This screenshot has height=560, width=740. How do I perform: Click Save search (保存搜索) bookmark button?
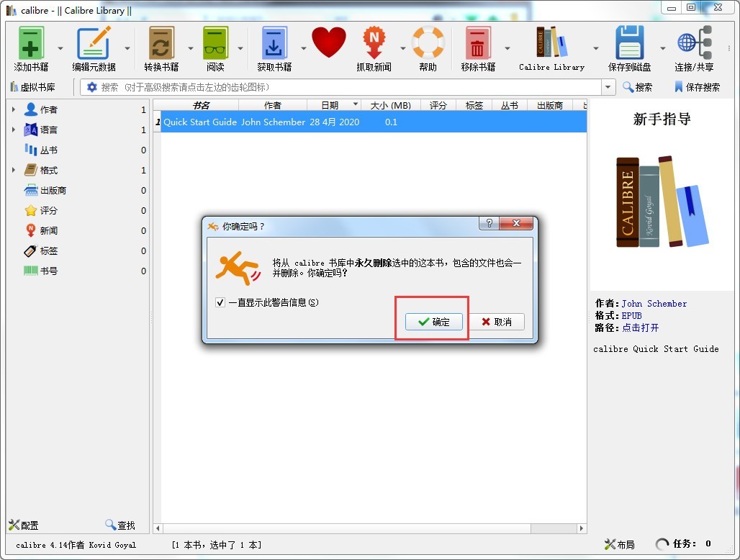(x=697, y=87)
